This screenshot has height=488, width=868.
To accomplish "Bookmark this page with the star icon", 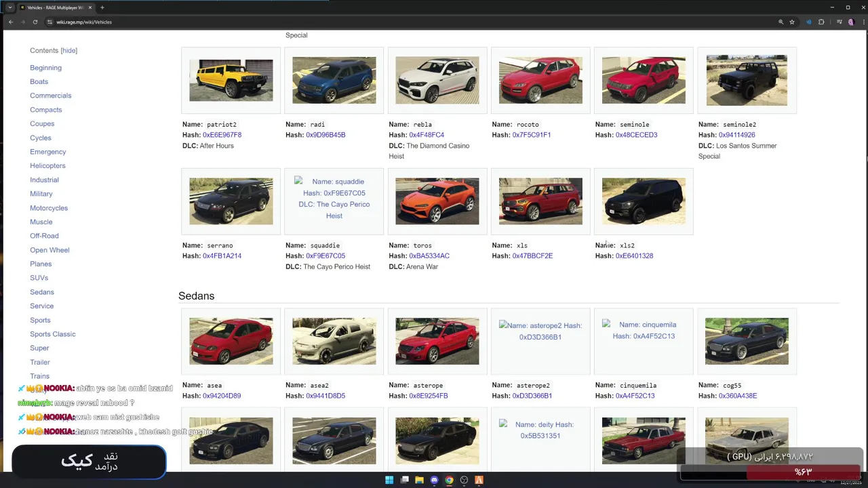I will point(792,22).
